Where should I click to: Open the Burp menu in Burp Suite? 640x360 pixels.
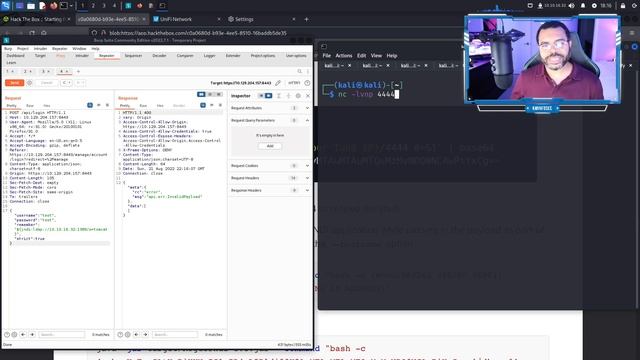(8, 49)
